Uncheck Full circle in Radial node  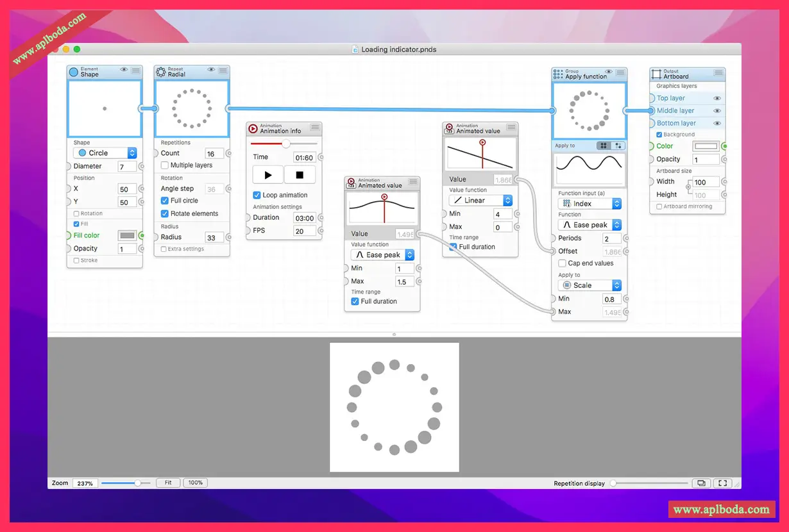point(165,201)
